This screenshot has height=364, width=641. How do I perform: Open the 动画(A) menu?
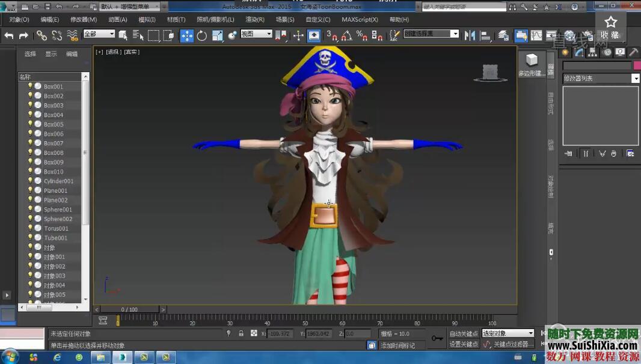(118, 20)
